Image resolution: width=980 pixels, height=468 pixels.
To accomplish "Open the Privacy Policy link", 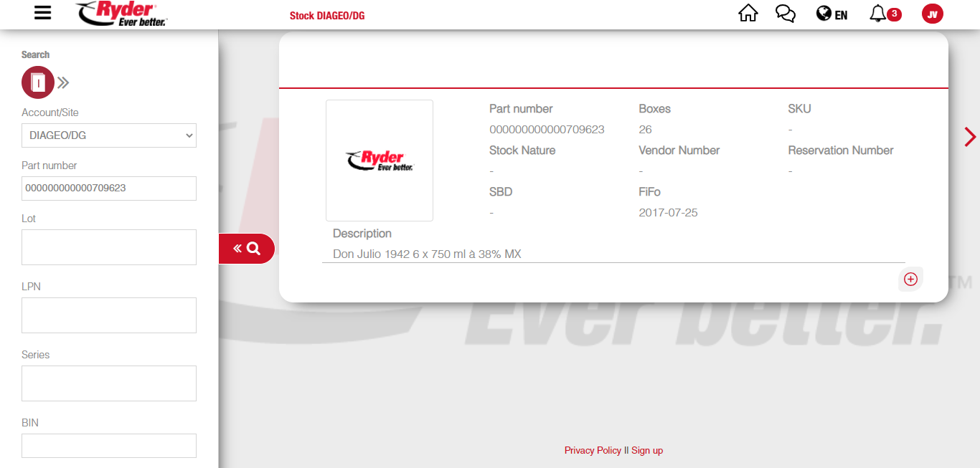I will [593, 451].
